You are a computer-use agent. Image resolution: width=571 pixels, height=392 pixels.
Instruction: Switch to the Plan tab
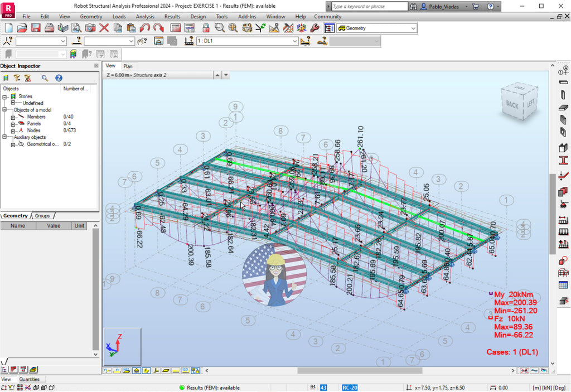[129, 66]
